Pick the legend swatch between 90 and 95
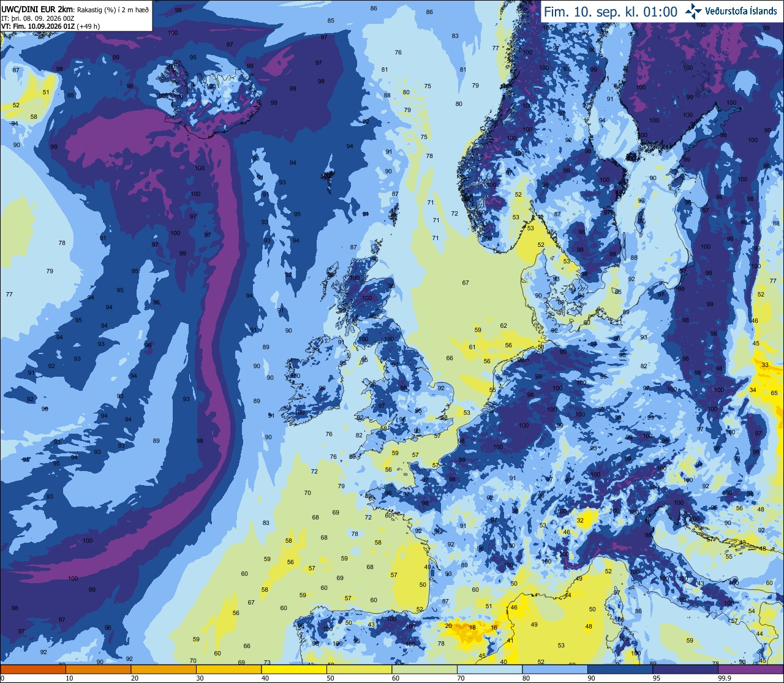 coord(620,670)
